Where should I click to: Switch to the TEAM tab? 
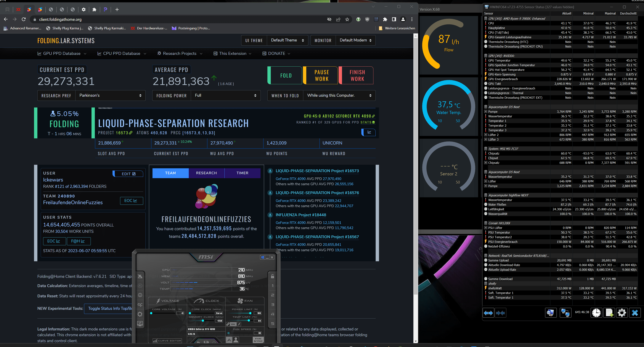[171, 173]
